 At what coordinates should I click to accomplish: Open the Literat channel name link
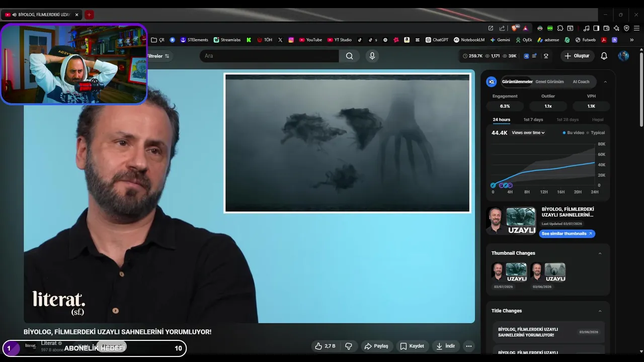tap(48, 343)
